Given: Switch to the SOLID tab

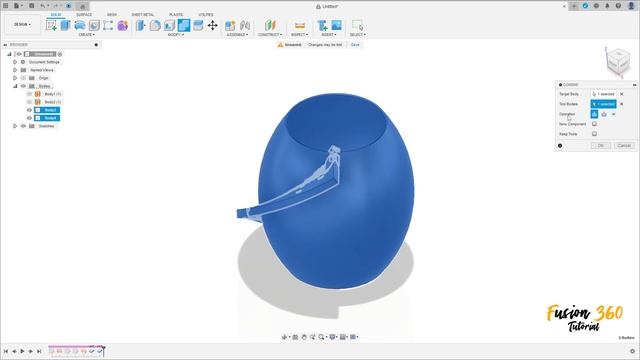Looking at the screenshot, I should pyautogui.click(x=56, y=15).
